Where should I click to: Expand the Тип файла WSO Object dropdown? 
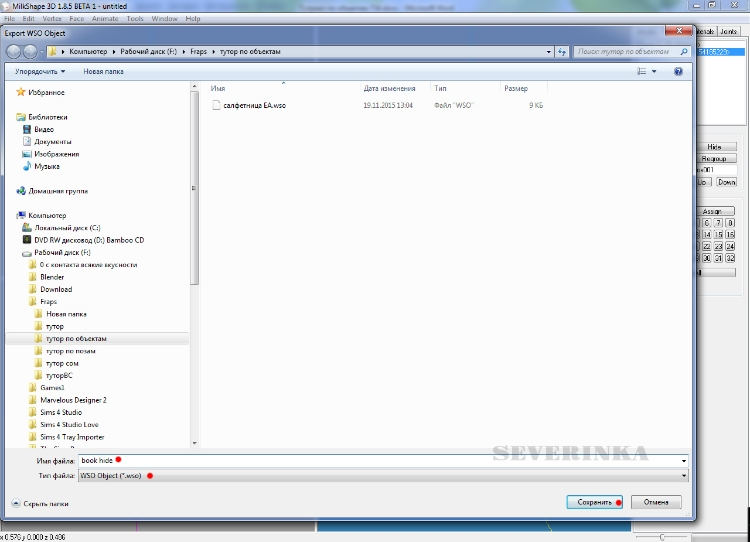(x=684, y=475)
